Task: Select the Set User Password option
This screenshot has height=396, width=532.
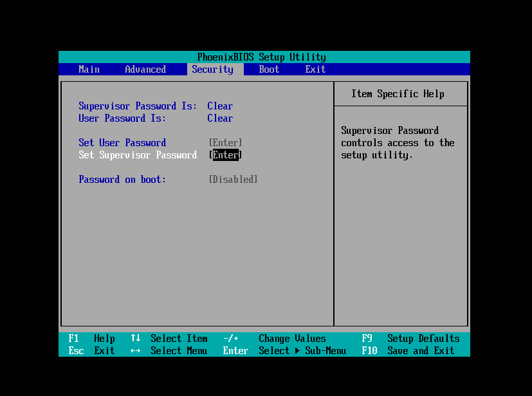Action: tap(122, 143)
